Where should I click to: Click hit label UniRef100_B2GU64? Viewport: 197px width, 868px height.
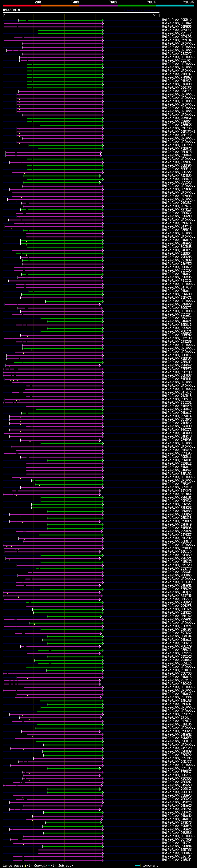coord(177,122)
